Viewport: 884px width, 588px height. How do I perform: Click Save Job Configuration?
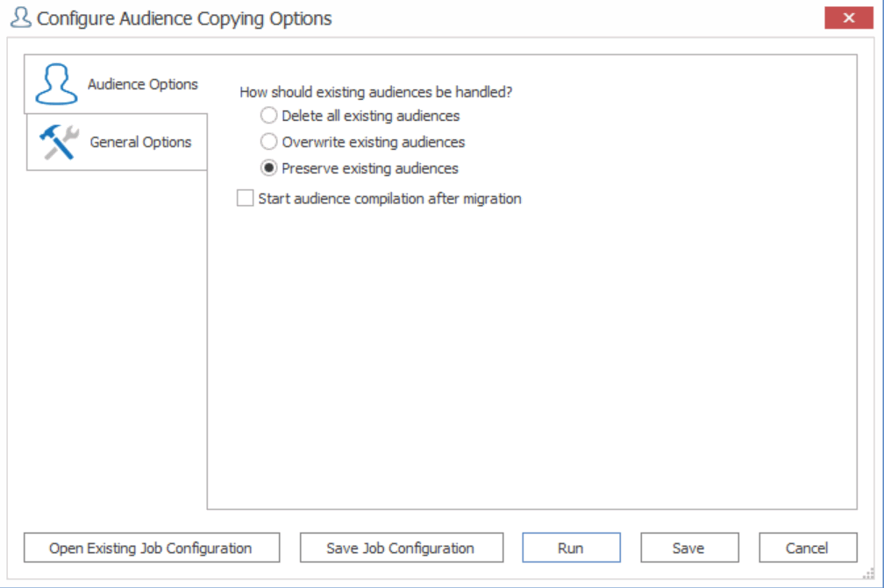[x=401, y=547]
